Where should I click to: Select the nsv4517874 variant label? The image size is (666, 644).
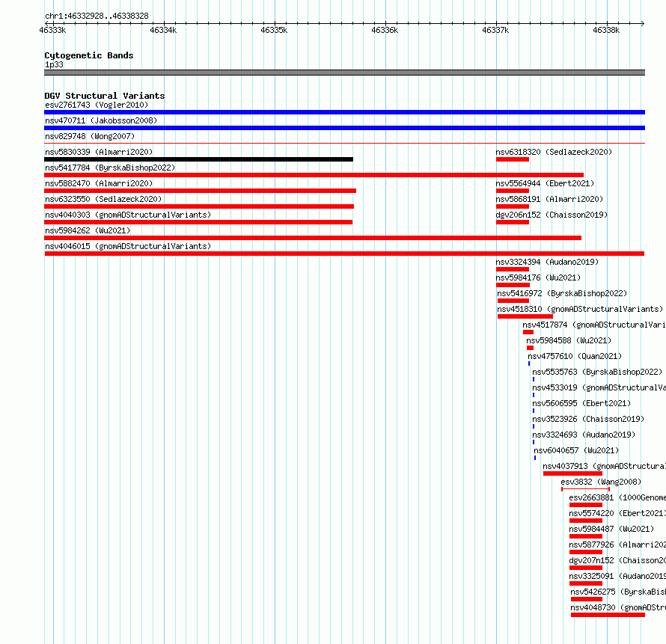click(594, 325)
